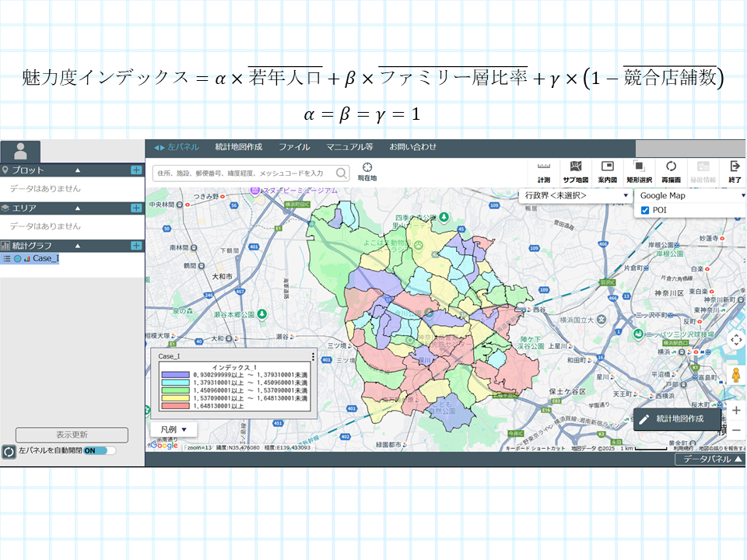Click the red legend color swatch

(x=175, y=405)
